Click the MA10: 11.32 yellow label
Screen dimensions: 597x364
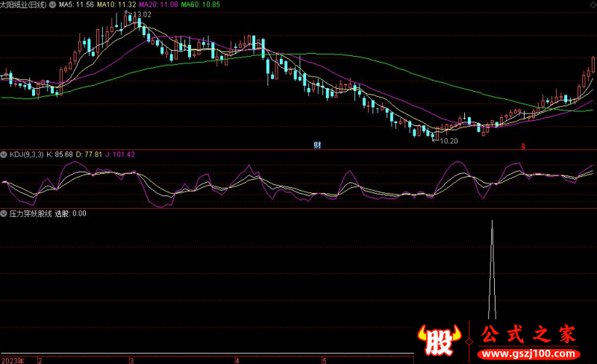[122, 4]
